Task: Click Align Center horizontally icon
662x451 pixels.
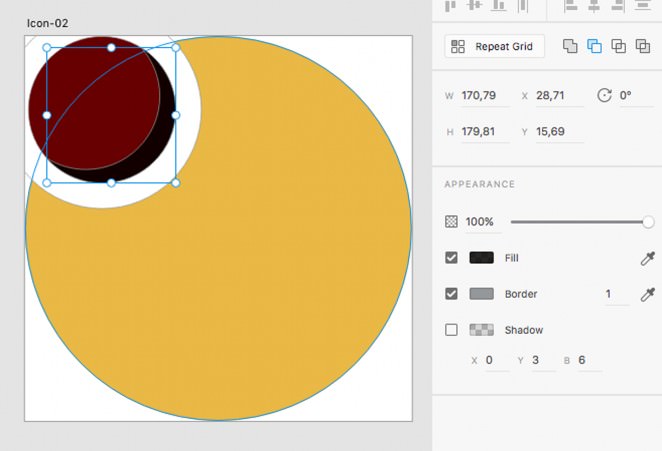Action: (x=594, y=5)
